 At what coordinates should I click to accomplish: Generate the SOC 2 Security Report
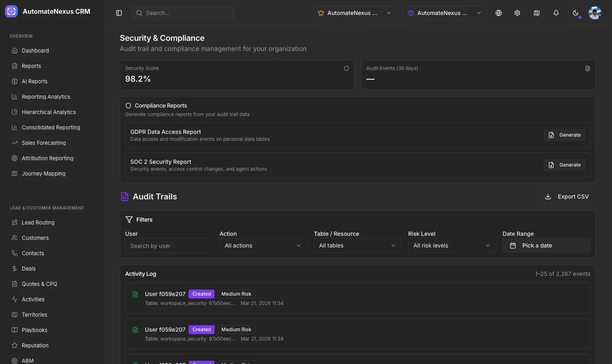[x=564, y=165]
